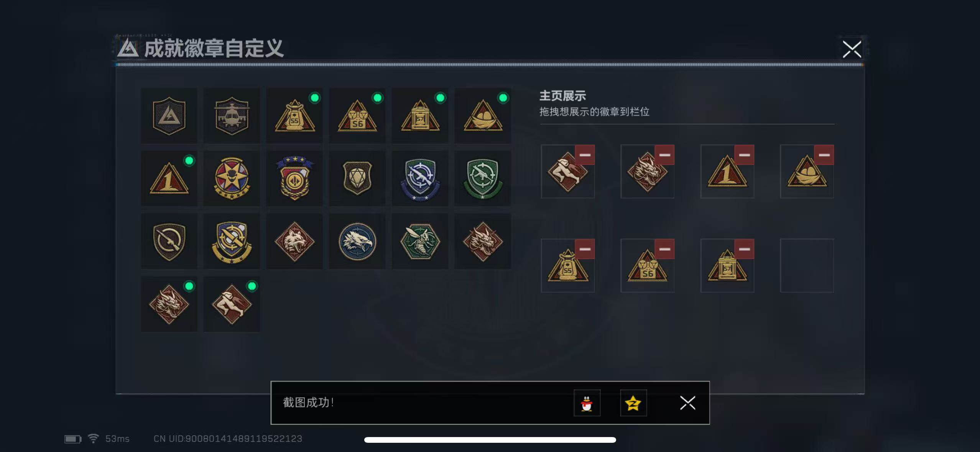The height and width of the screenshot is (452, 980).
Task: Select the green crosshair rifle shield badge
Action: coord(483,179)
